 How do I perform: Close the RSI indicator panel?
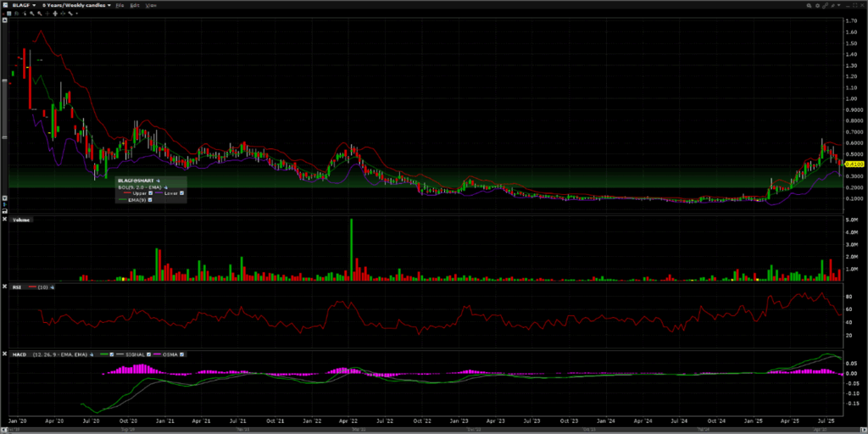5,287
